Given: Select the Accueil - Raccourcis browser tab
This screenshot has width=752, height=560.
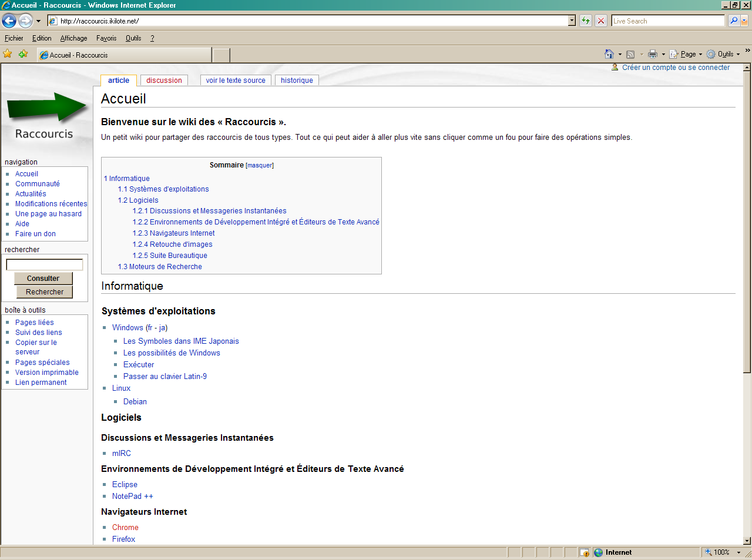Looking at the screenshot, I should click(x=124, y=55).
